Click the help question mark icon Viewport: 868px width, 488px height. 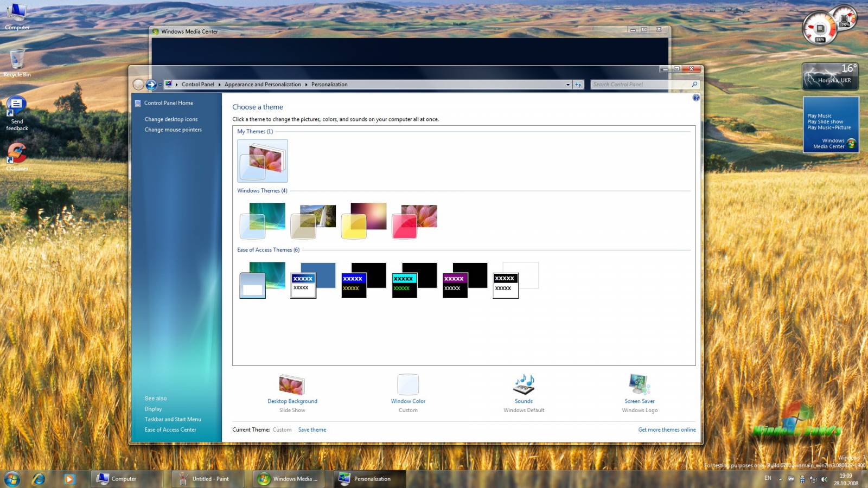click(696, 98)
